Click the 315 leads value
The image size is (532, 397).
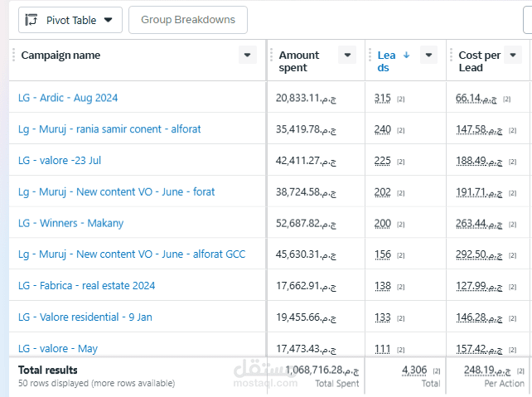point(382,99)
